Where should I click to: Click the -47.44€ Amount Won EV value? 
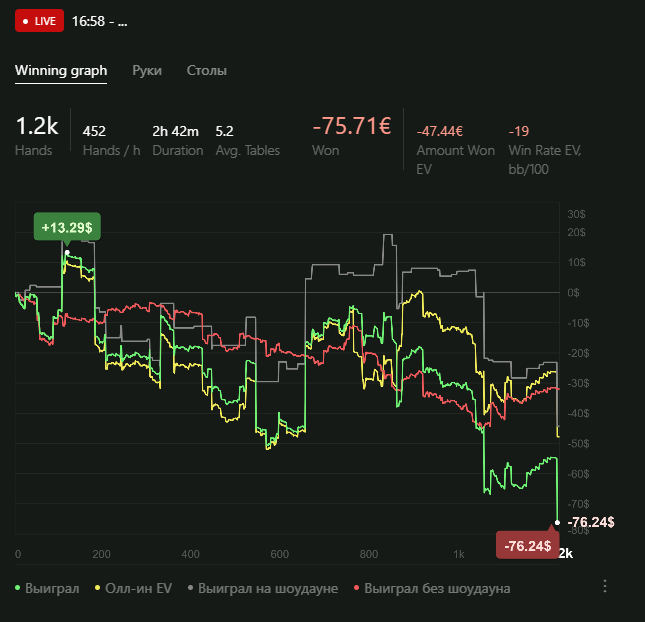440,131
